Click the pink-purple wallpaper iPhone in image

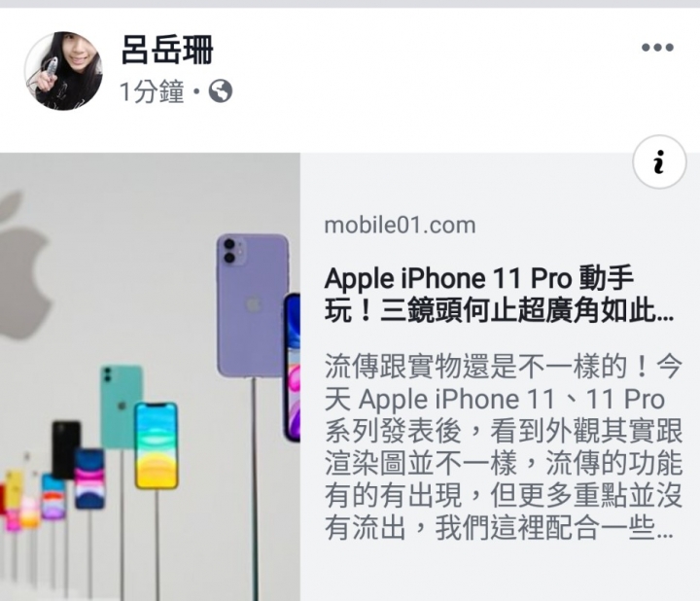[x=89, y=478]
